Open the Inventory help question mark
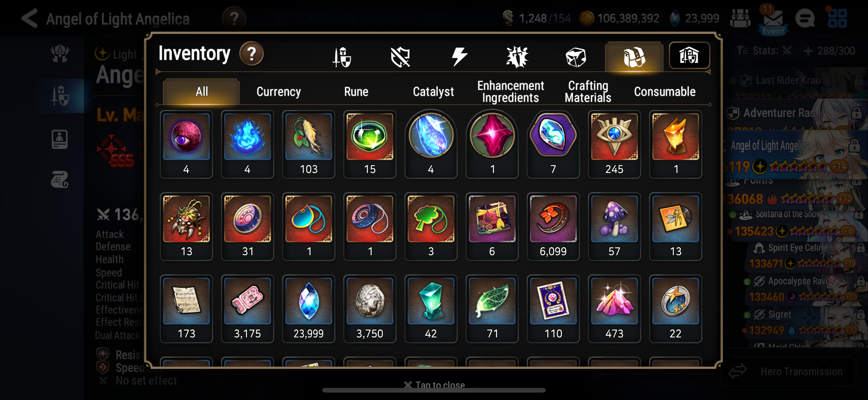868x400 pixels. pos(251,54)
